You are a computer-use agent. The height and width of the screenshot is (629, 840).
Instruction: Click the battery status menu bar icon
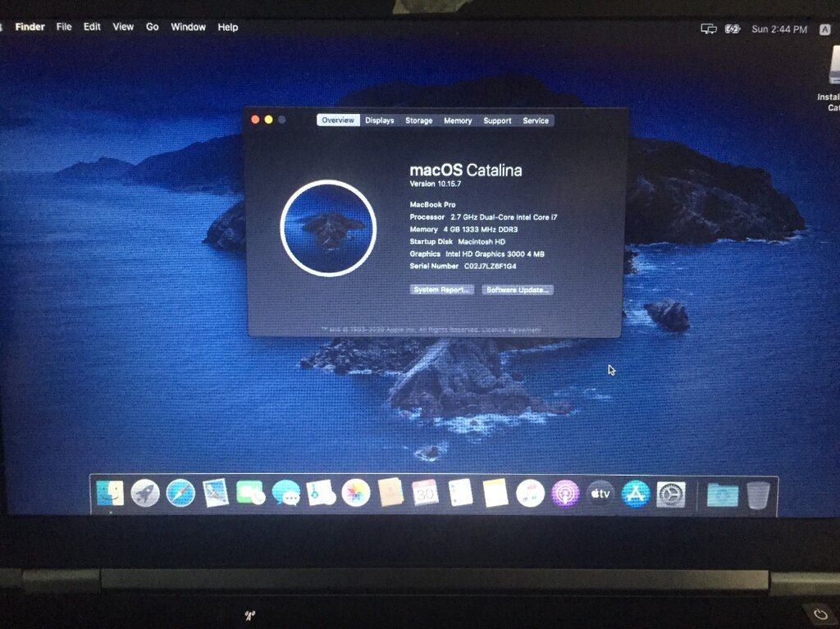733,29
